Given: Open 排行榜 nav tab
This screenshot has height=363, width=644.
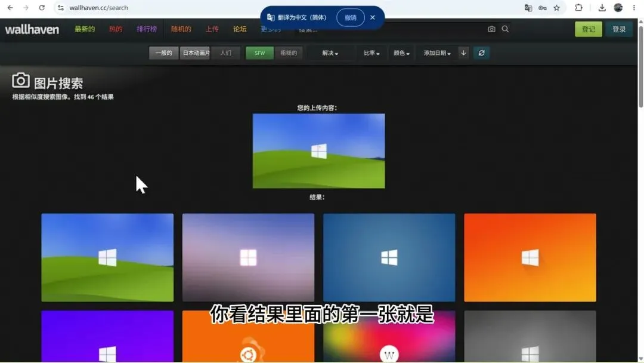Looking at the screenshot, I should [x=147, y=29].
